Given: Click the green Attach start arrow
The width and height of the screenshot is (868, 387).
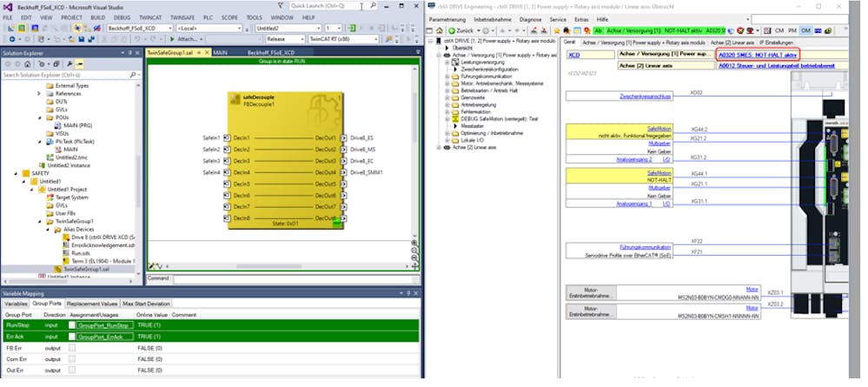Looking at the screenshot, I should [x=173, y=39].
